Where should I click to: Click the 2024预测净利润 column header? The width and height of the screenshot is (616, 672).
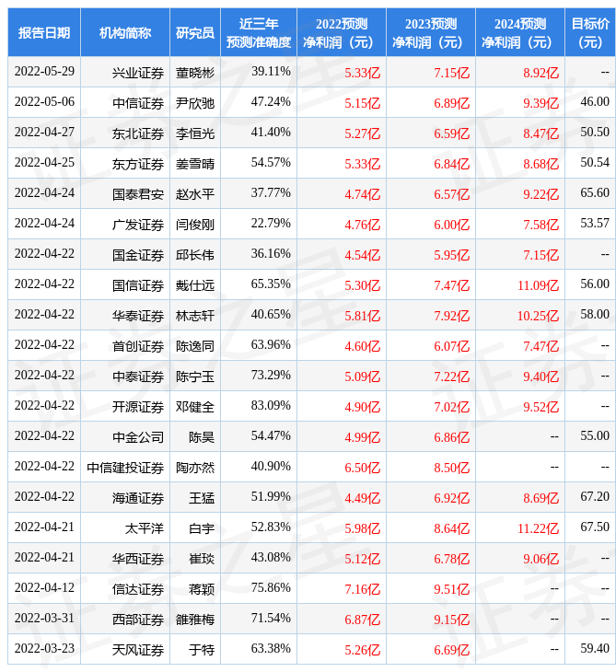pyautogui.click(x=519, y=32)
